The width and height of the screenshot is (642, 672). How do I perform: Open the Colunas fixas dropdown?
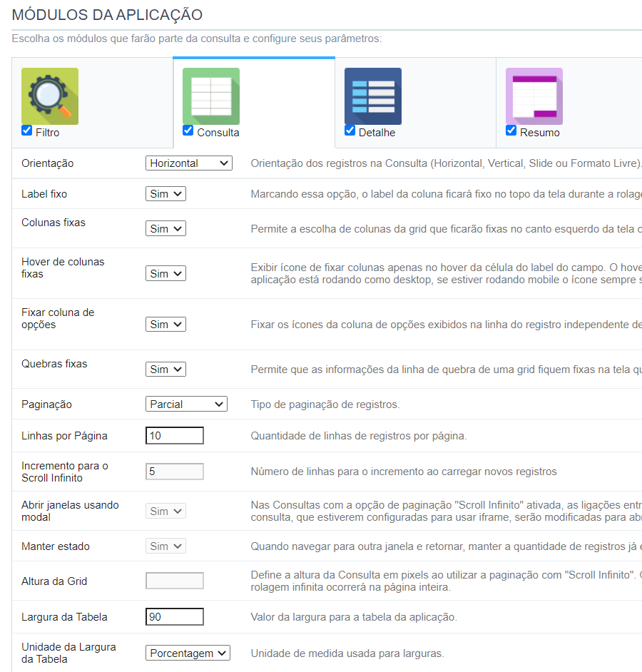tap(165, 228)
